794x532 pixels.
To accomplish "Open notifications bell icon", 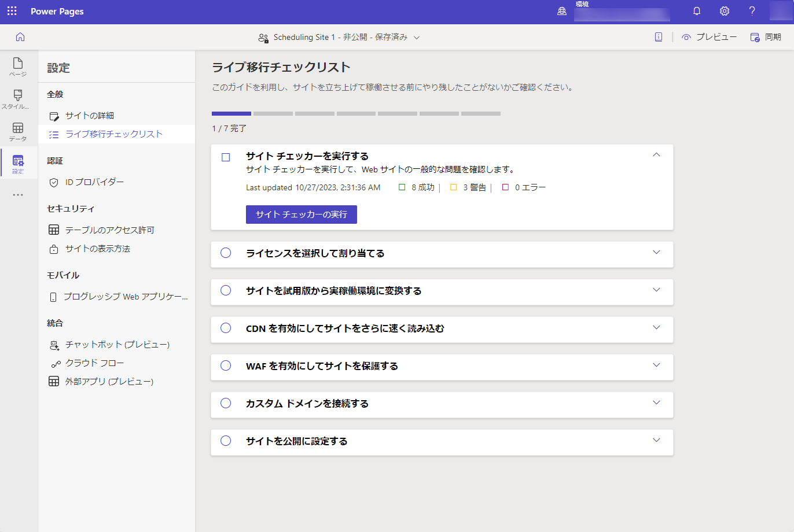I will (697, 11).
